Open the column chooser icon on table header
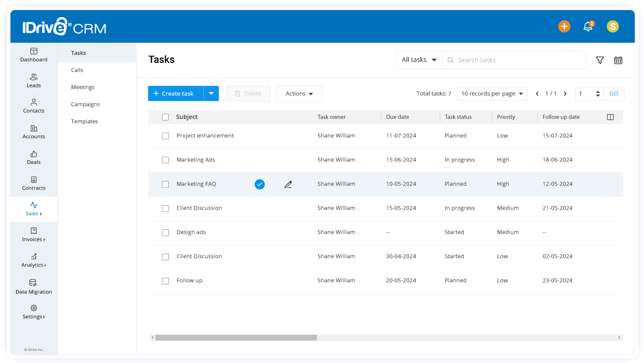 610,116
